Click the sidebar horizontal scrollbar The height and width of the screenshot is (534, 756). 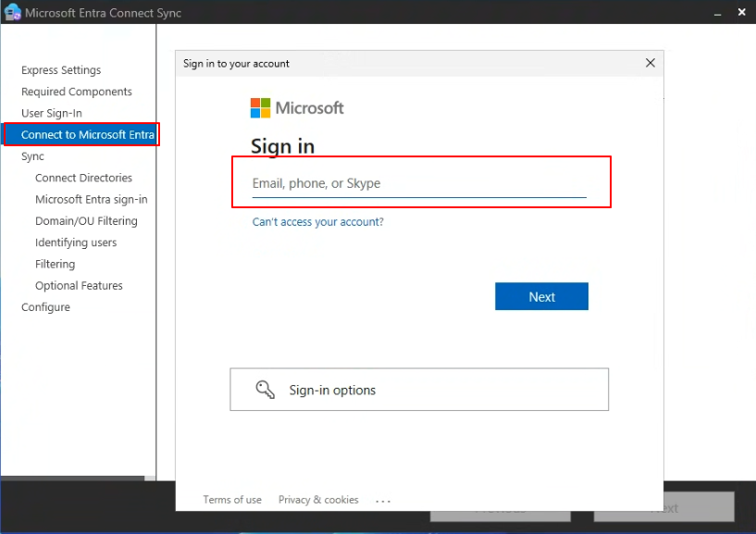point(72,478)
